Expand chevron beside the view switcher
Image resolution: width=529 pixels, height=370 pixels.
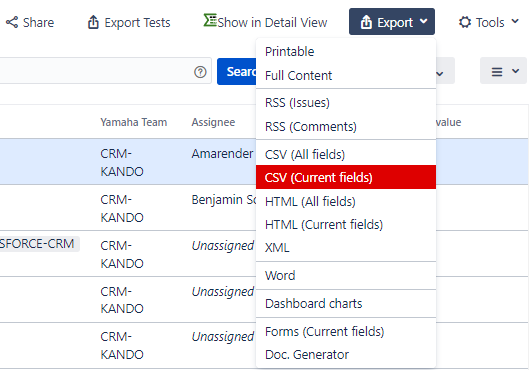click(515, 71)
